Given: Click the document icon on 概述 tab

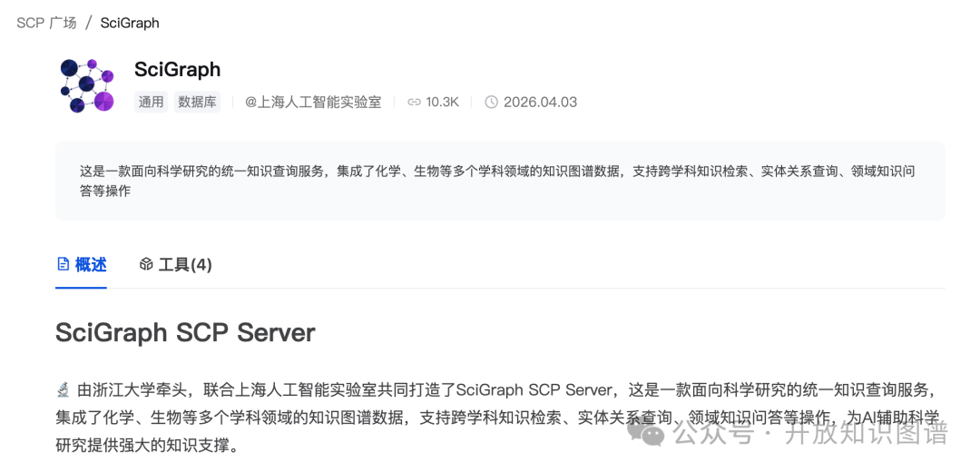Looking at the screenshot, I should coord(64,264).
